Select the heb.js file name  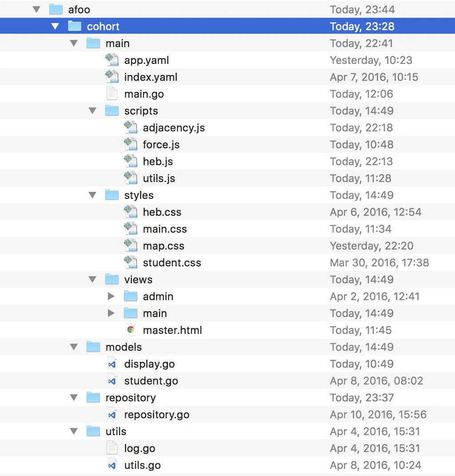click(x=158, y=162)
